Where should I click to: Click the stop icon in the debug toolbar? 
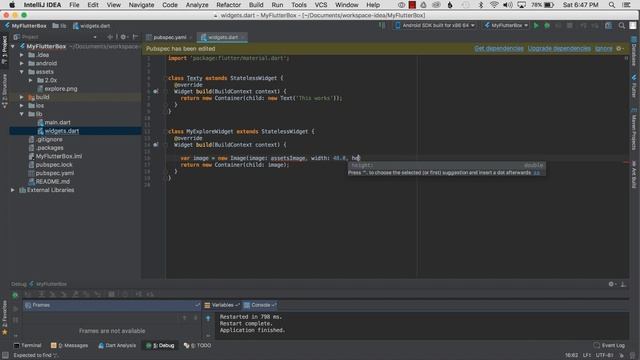click(x=111, y=294)
